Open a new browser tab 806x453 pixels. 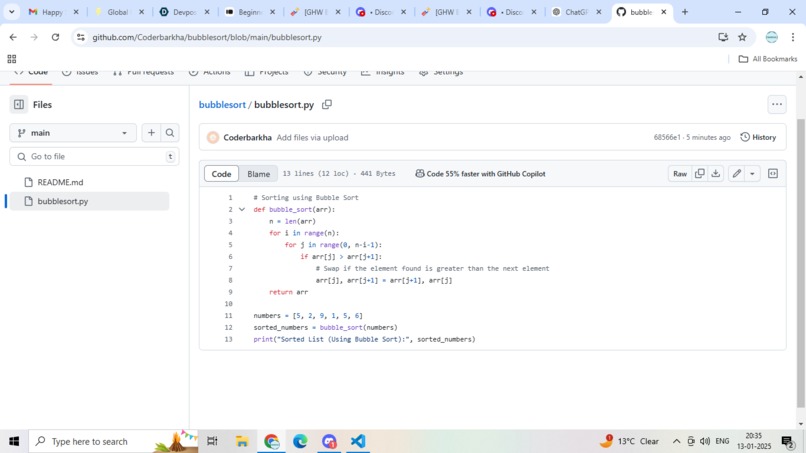click(x=685, y=12)
